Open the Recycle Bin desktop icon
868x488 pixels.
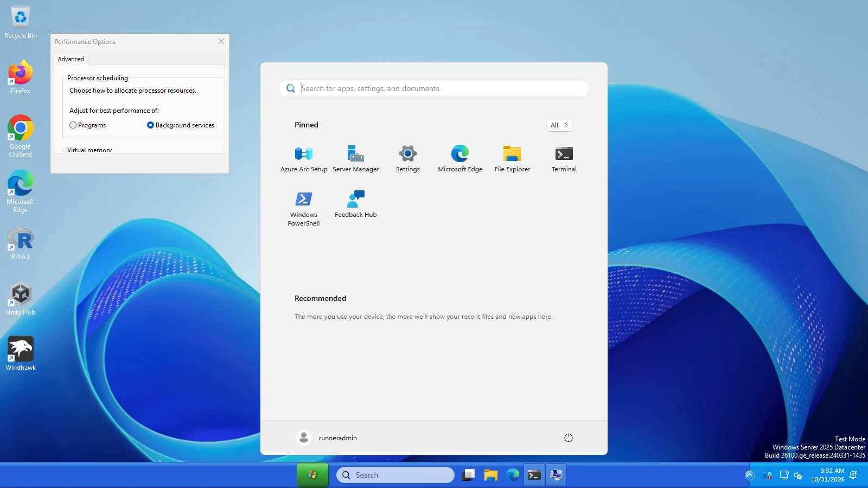21,23
